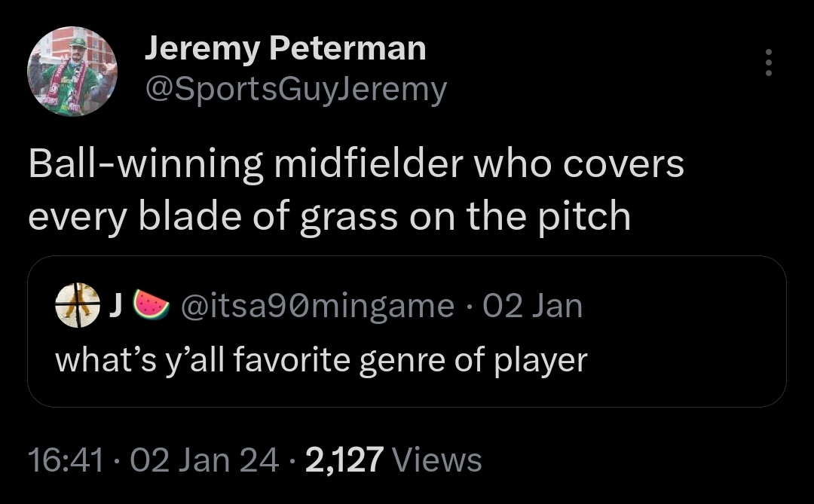This screenshot has width=814, height=504.
Task: Open the @itsa90mingame handle
Action: (317, 307)
